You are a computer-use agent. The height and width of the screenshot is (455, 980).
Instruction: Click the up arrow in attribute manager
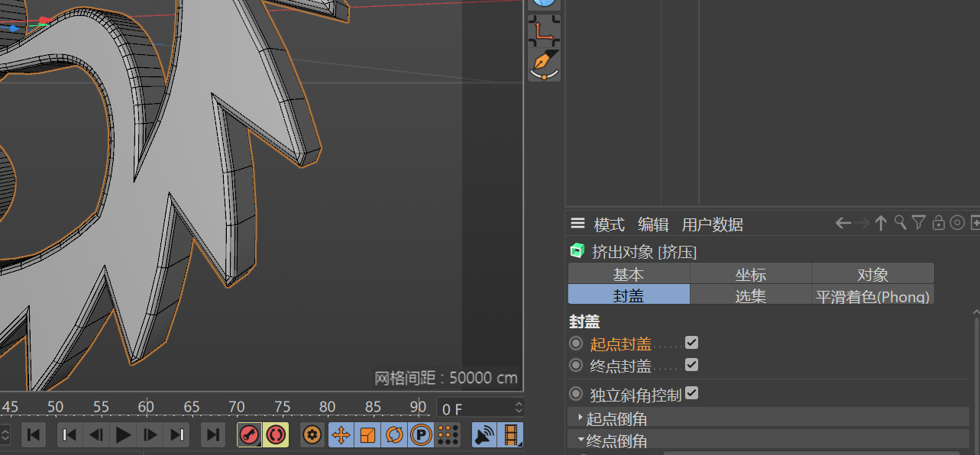click(881, 223)
